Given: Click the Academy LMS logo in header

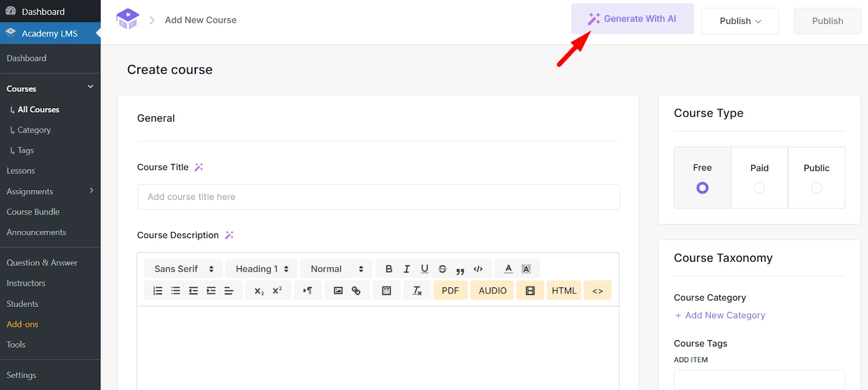Looking at the screenshot, I should pyautogui.click(x=128, y=19).
